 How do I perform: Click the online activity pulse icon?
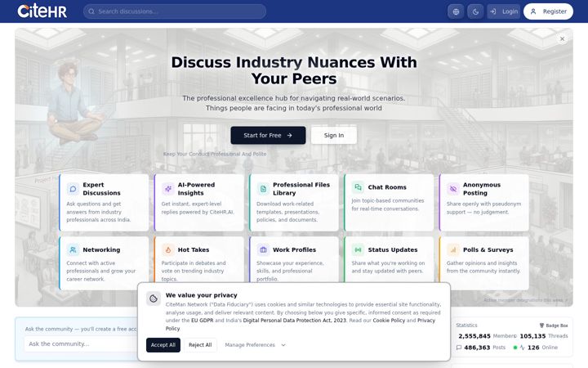click(x=522, y=348)
